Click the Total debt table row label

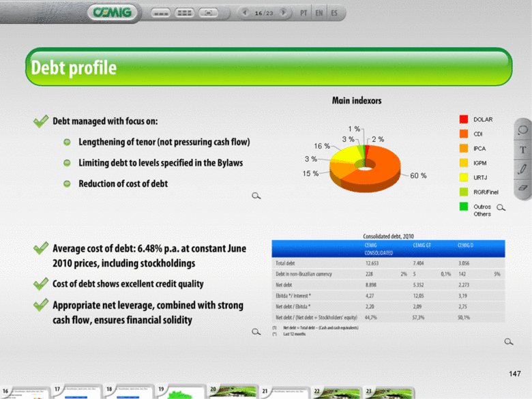click(x=285, y=263)
